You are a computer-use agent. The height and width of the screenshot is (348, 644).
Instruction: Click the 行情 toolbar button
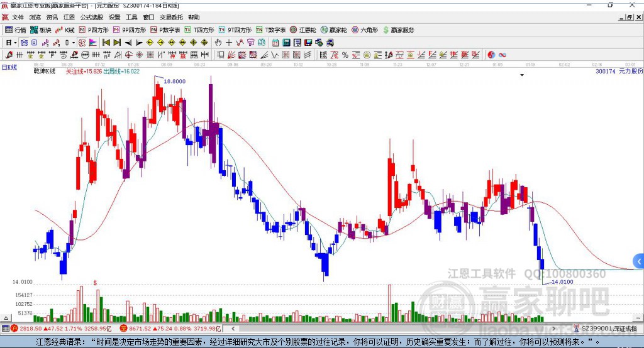[16, 30]
